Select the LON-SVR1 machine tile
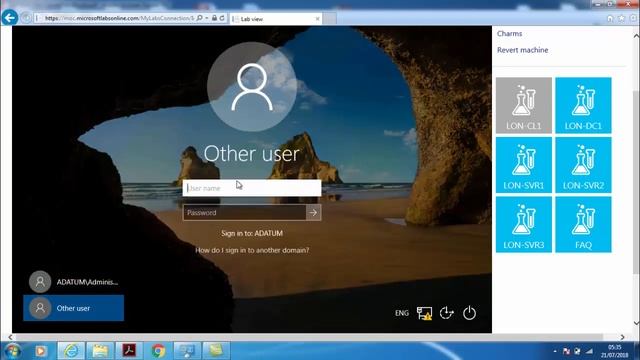The height and width of the screenshot is (360, 640). click(x=524, y=165)
